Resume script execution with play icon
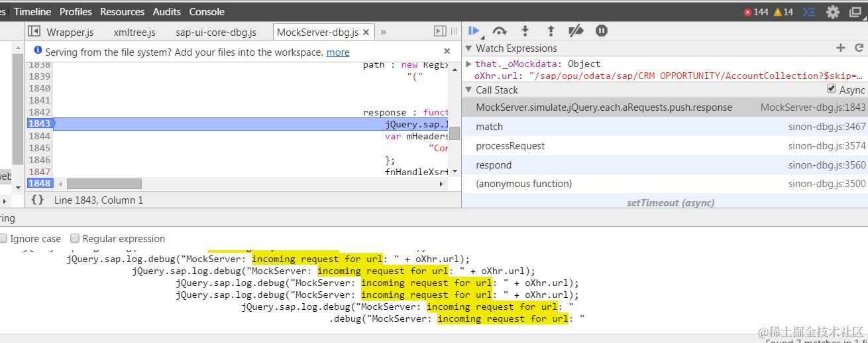Viewport: 868px width, 343px height. [474, 31]
